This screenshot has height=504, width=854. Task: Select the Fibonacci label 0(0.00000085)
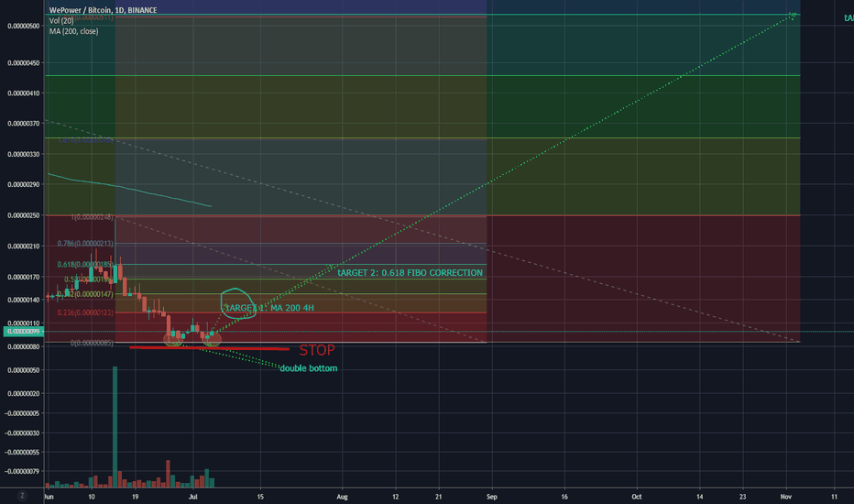point(92,343)
